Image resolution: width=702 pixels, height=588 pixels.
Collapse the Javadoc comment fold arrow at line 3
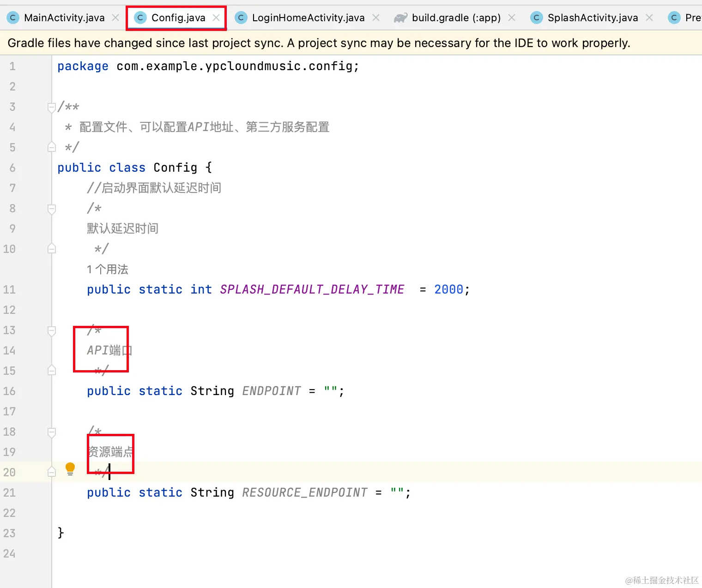[x=51, y=107]
